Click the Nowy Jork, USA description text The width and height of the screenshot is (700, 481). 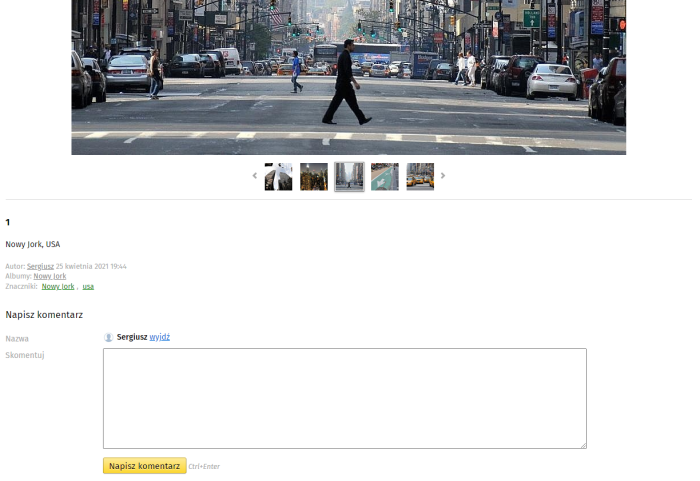33,244
